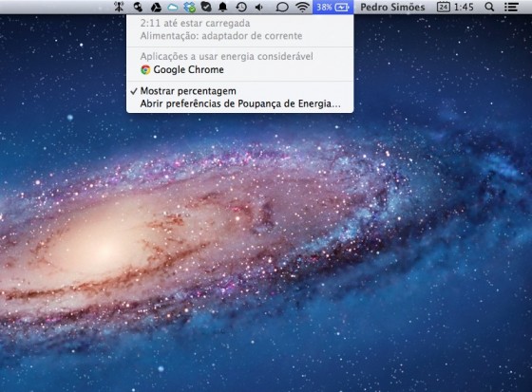Open the Time Machine menu bar icon
Image resolution: width=532 pixels, height=392 pixels.
(241, 7)
